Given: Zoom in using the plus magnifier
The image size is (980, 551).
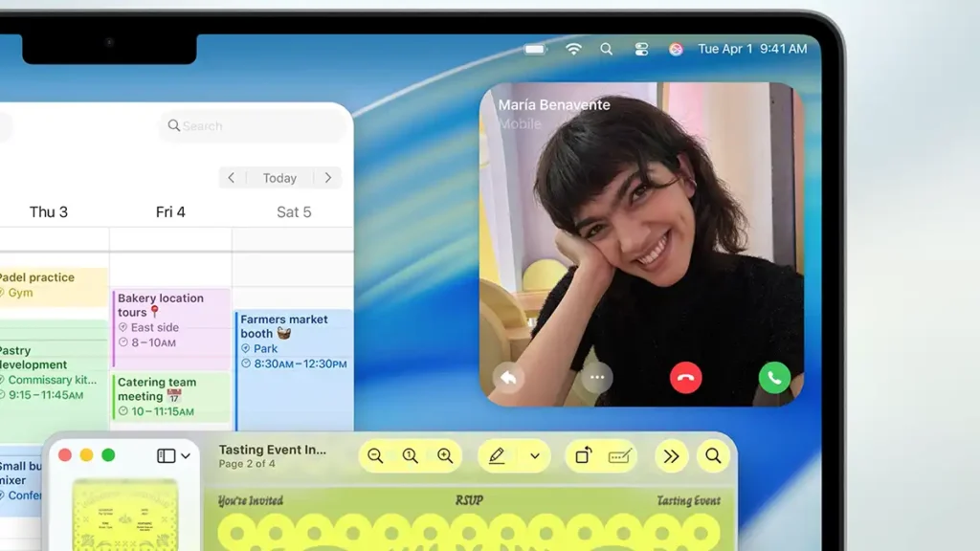Looking at the screenshot, I should tap(445, 456).
